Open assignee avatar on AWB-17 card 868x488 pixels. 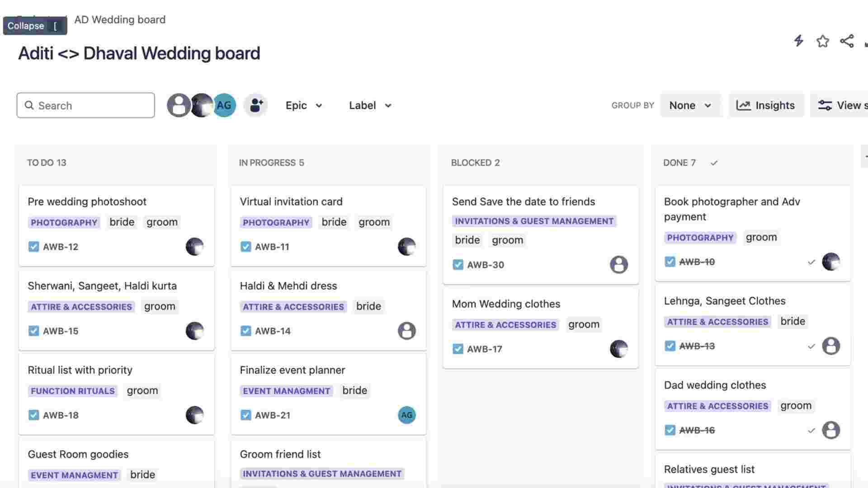619,349
